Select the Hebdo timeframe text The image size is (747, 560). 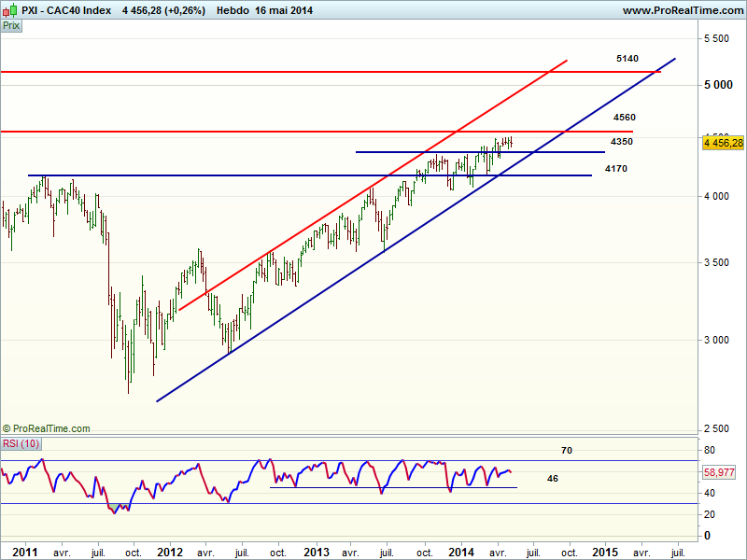tap(231, 11)
